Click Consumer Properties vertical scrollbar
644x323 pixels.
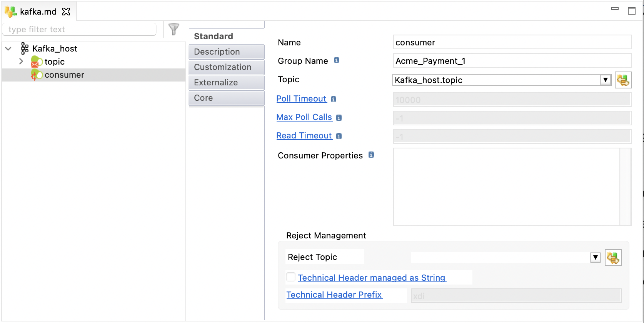pos(625,187)
